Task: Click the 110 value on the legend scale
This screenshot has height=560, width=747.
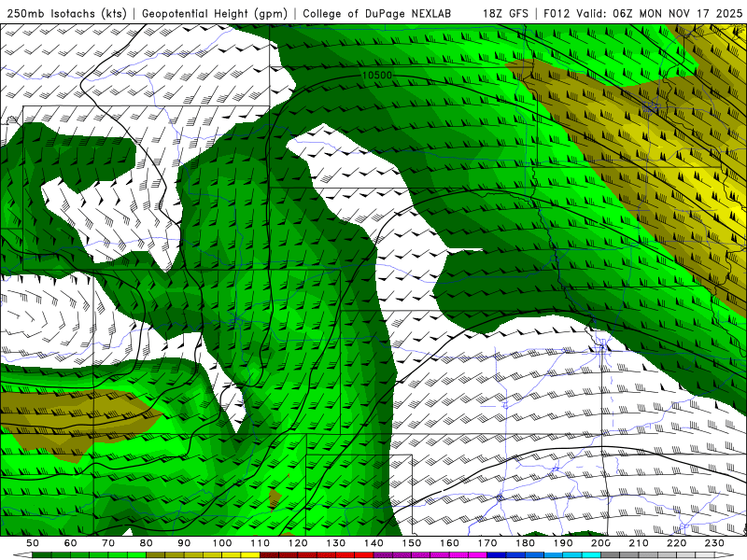Action: tap(261, 543)
